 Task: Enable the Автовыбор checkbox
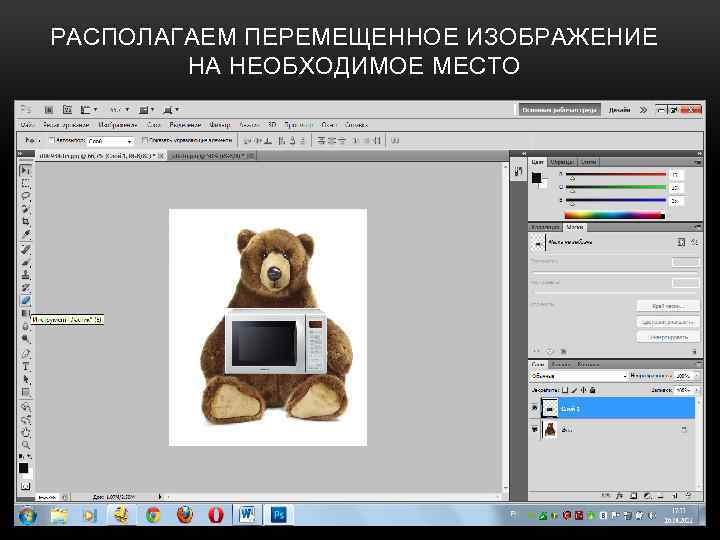52,140
